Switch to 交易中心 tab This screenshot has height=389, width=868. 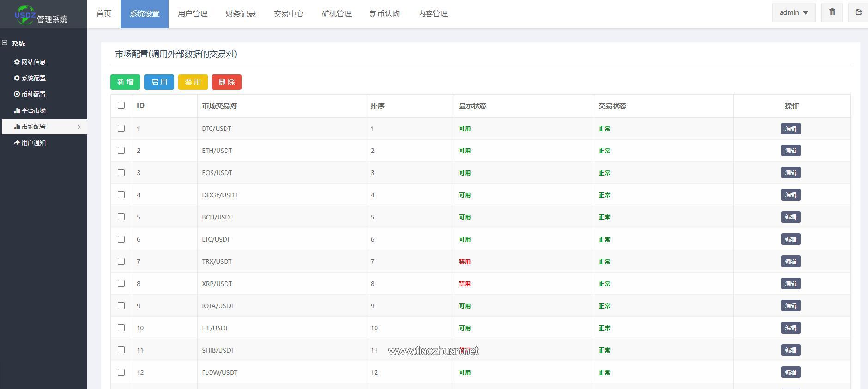tap(289, 14)
